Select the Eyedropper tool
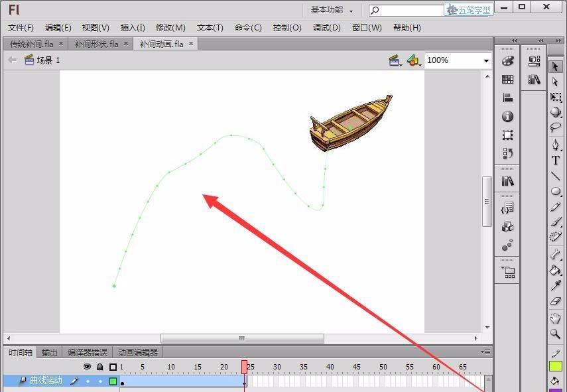This screenshot has height=392, width=567. pos(556,285)
